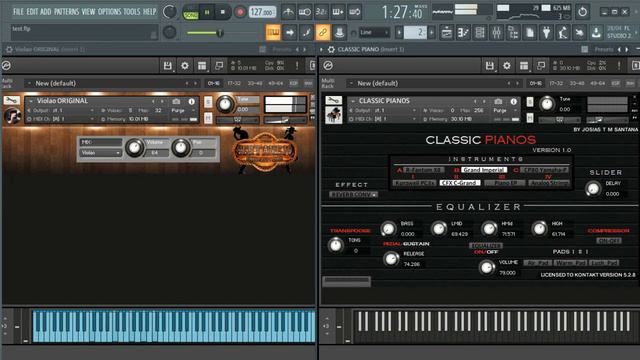The width and height of the screenshot is (640, 360).
Task: Open Purge dropdown on CLASSIC PIANOS
Action: (505, 111)
